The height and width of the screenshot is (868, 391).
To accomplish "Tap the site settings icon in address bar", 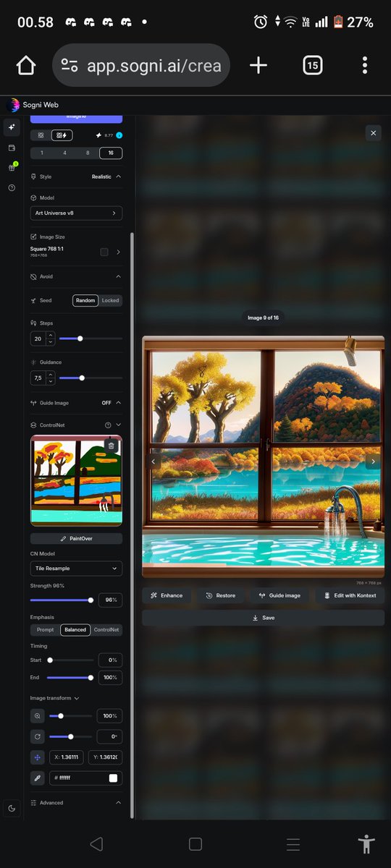I will pos(70,66).
